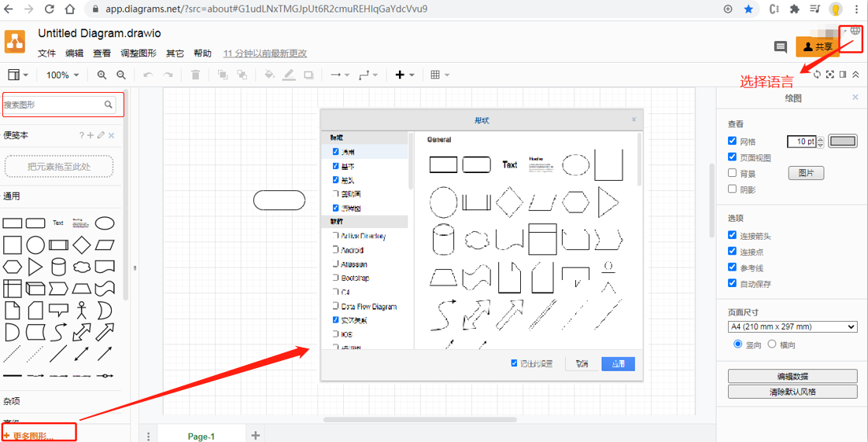
Task: Open the A4 page size dropdown
Action: point(792,327)
